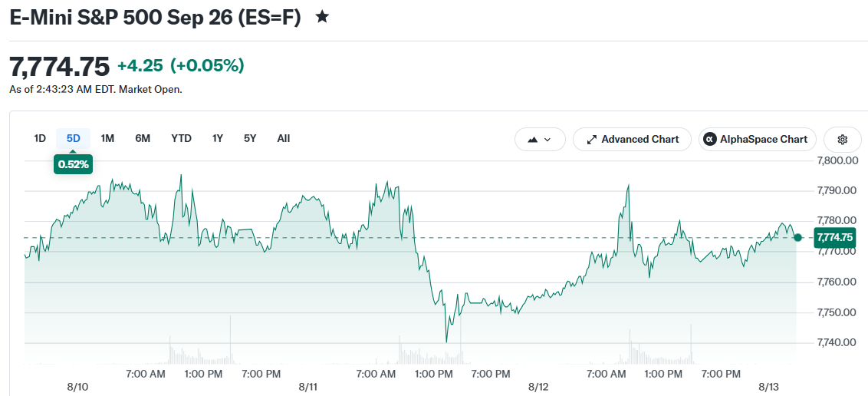Image resolution: width=868 pixels, height=396 pixels.
Task: Click the 8/10 date label
Action: 79,386
